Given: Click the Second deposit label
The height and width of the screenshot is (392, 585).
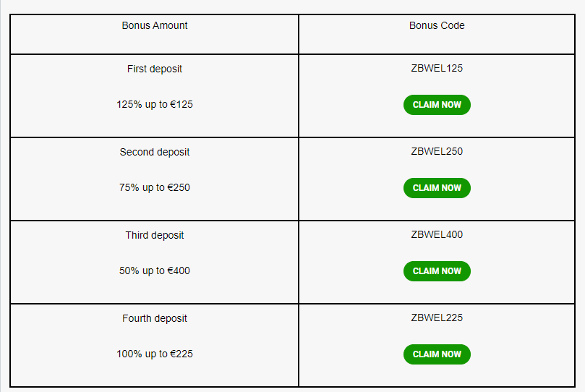Looking at the screenshot, I should click(155, 152).
